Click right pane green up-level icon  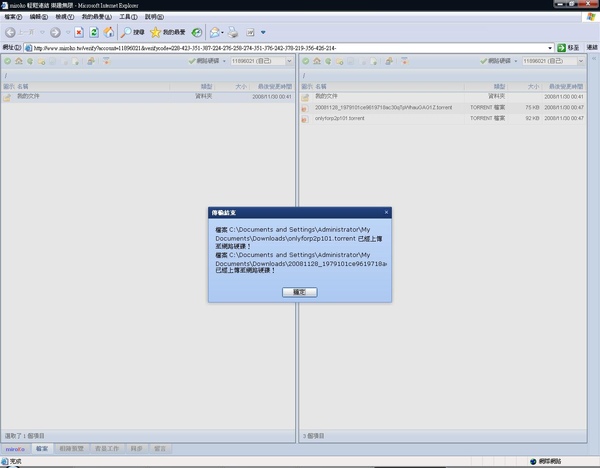328,61
